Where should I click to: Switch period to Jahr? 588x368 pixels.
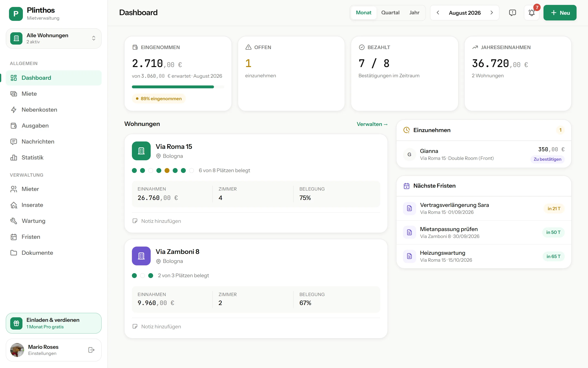414,13
